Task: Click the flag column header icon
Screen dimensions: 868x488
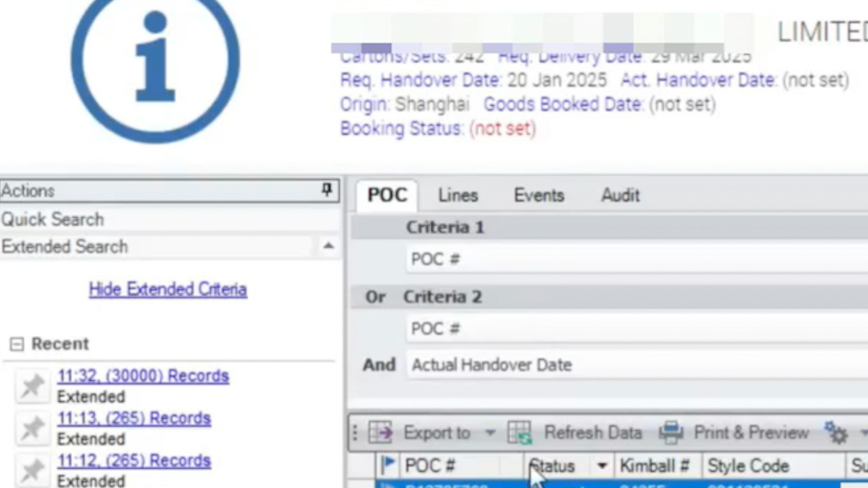Action: coord(388,466)
